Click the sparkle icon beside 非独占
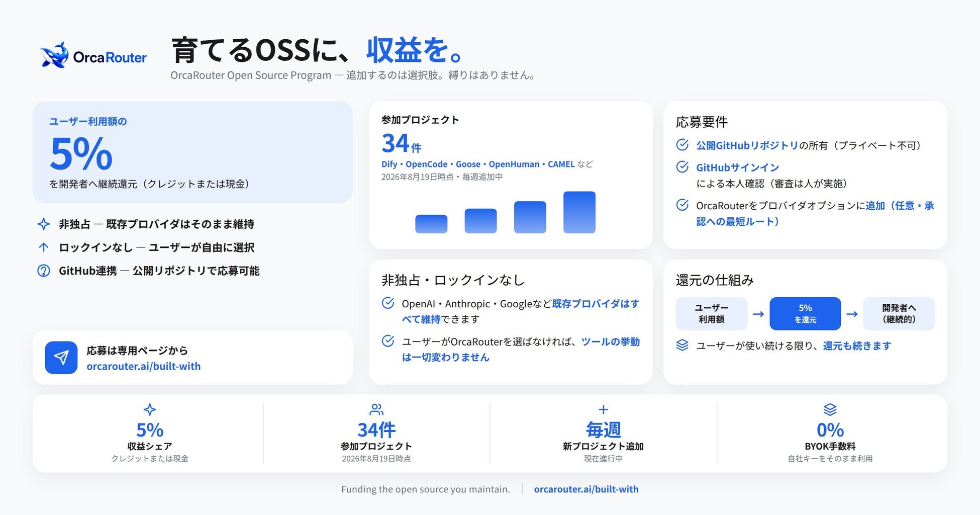980x515 pixels. coord(44,224)
